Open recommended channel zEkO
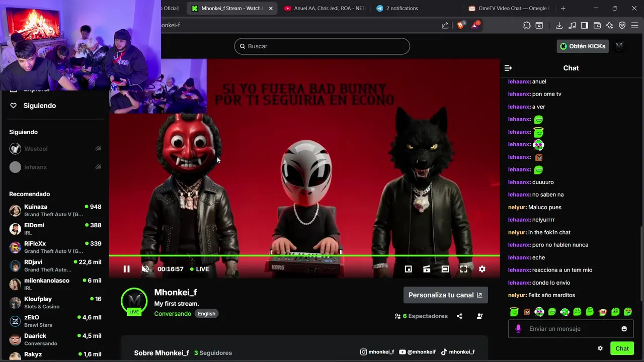The image size is (644, 362). tap(55, 321)
